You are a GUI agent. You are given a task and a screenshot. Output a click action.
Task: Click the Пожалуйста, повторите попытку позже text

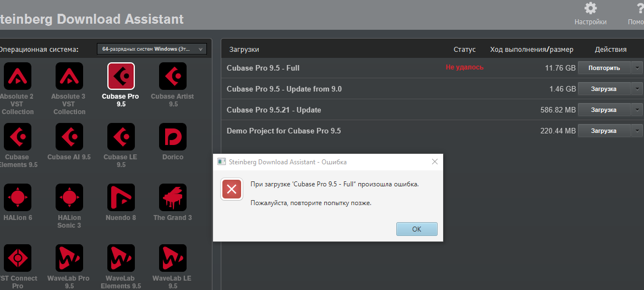pyautogui.click(x=311, y=203)
